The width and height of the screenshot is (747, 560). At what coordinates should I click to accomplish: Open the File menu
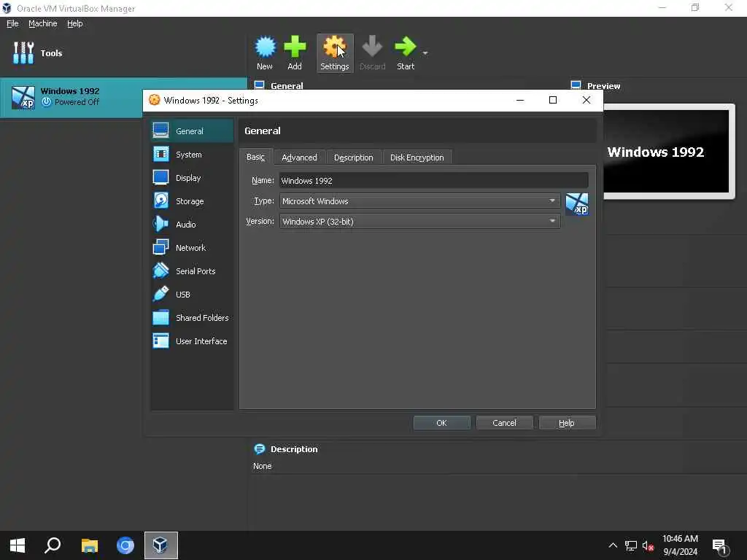pos(13,23)
